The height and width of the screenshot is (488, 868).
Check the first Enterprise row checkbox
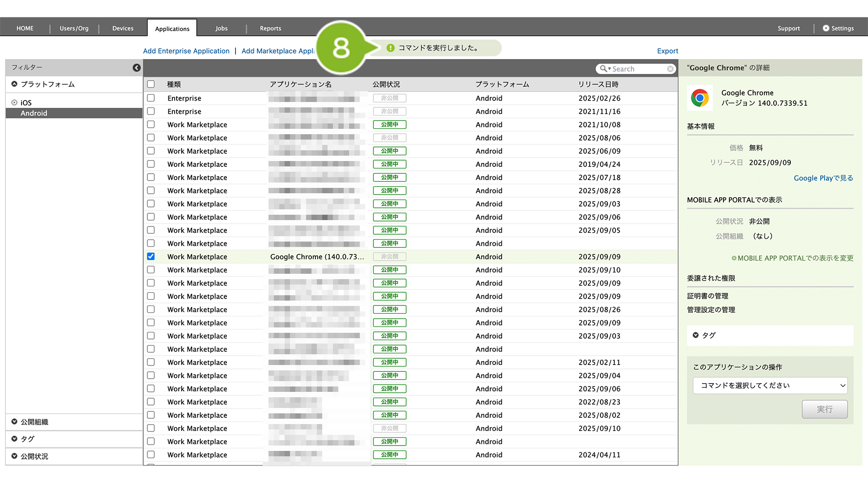pyautogui.click(x=151, y=98)
